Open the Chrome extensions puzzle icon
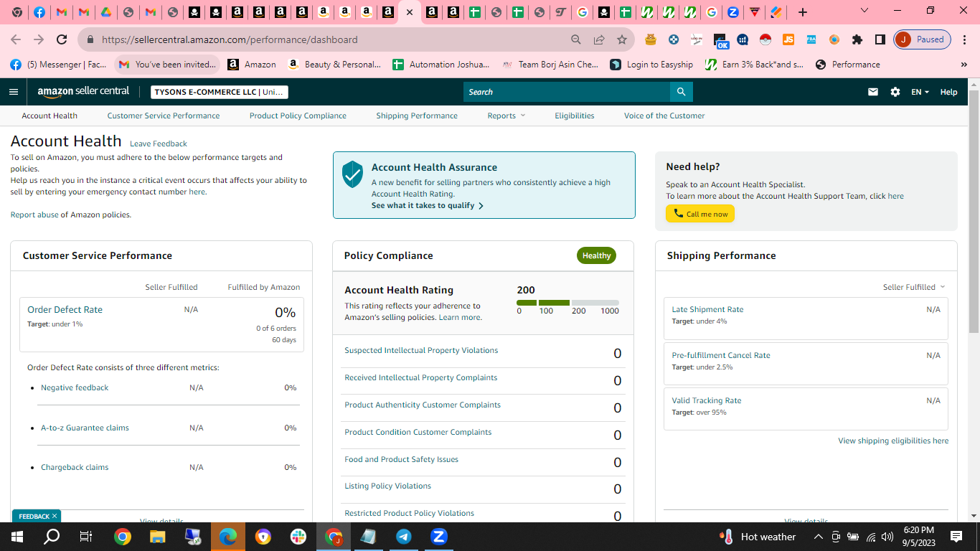Image resolution: width=980 pixels, height=551 pixels. (x=857, y=39)
